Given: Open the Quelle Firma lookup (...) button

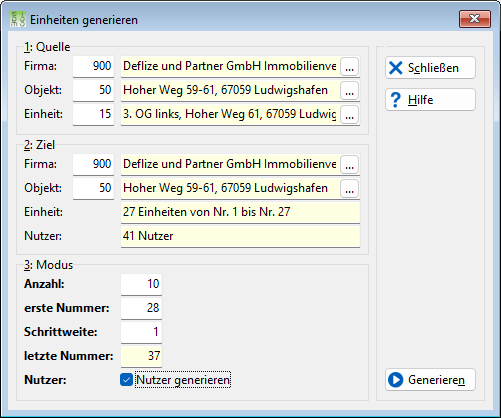Looking at the screenshot, I should (x=349, y=67).
